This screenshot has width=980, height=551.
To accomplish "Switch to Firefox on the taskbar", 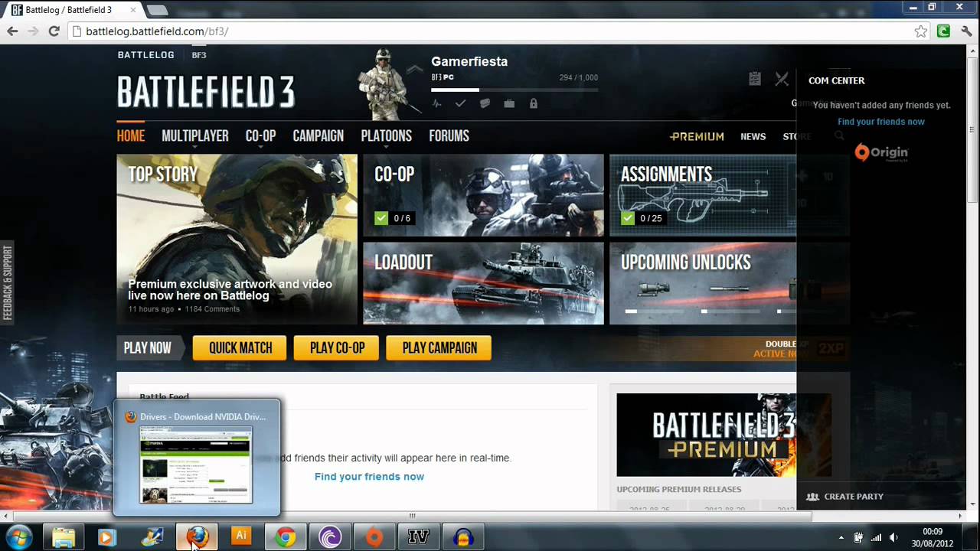I will 197,537.
